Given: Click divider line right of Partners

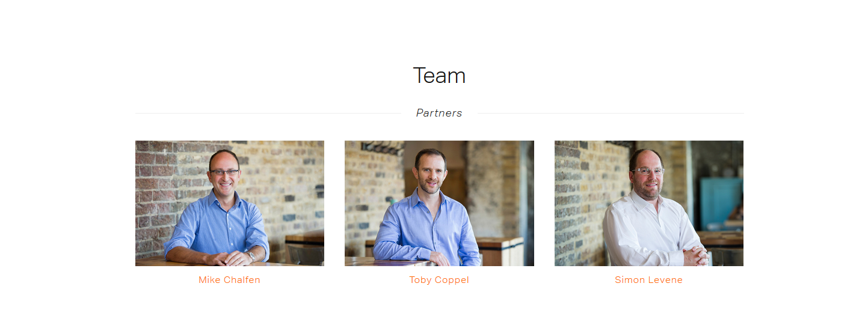Looking at the screenshot, I should pyautogui.click(x=611, y=113).
